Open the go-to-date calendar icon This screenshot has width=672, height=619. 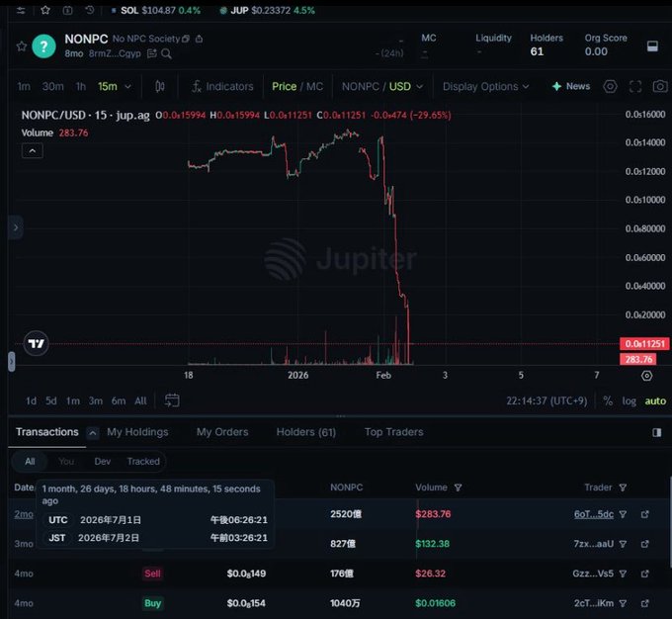point(172,400)
